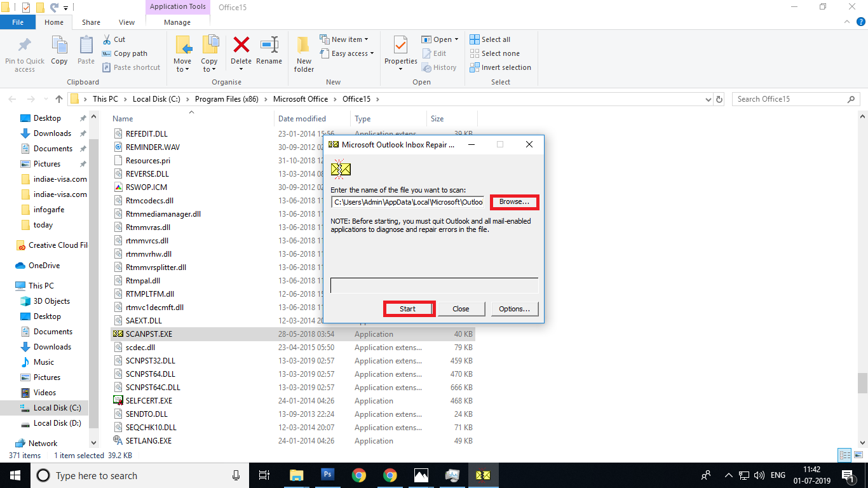Click the Cut command
The width and height of the screenshot is (868, 488).
[114, 39]
